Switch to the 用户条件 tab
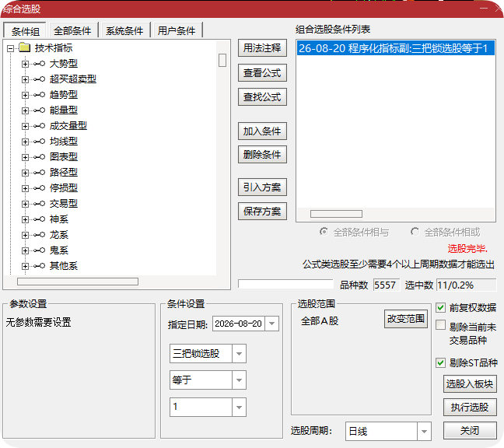 click(x=177, y=31)
